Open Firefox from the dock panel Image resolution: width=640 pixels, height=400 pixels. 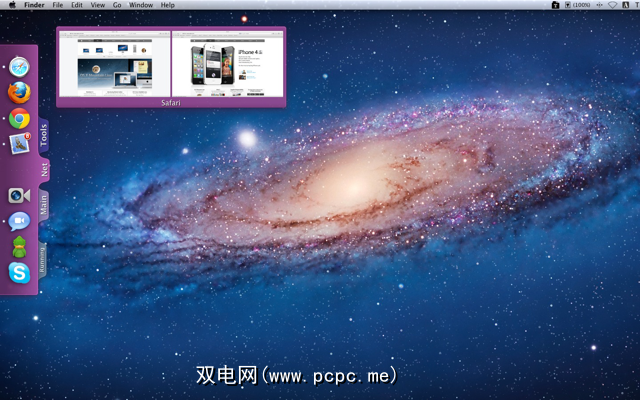19,93
